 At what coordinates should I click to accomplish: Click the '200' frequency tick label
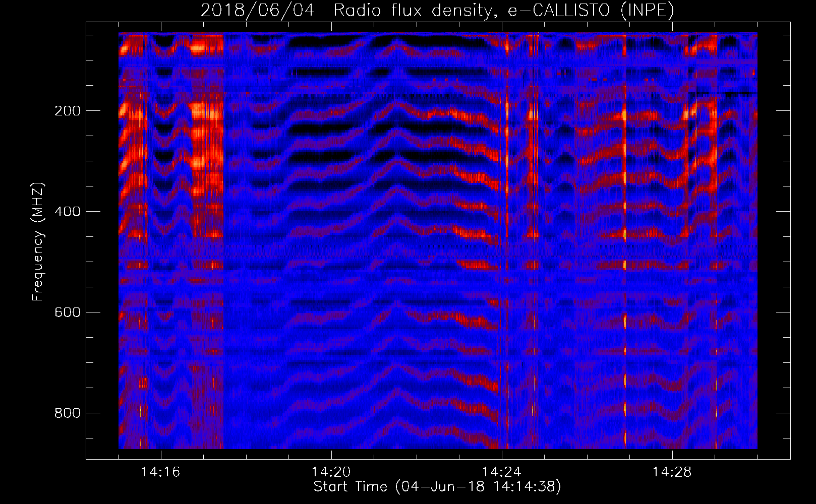click(x=68, y=111)
